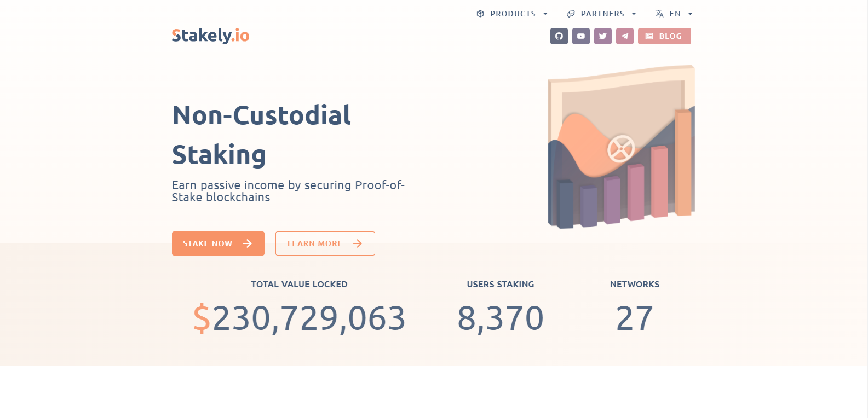Open the GitHub social icon
The height and width of the screenshot is (418, 868).
[559, 36]
